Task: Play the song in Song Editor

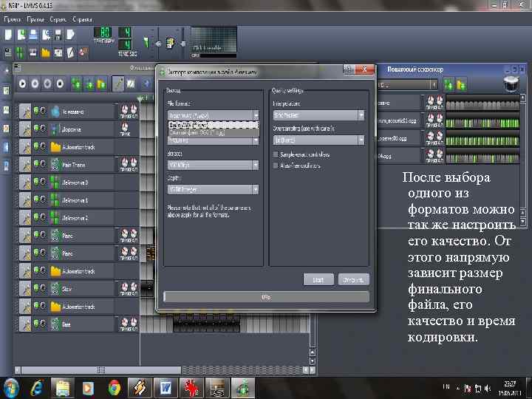Action: (22, 83)
